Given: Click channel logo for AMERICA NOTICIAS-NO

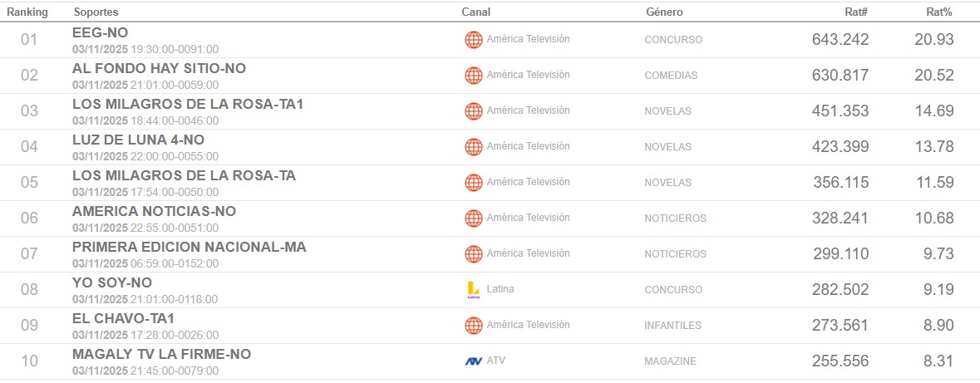Looking at the screenshot, I should [x=473, y=219].
